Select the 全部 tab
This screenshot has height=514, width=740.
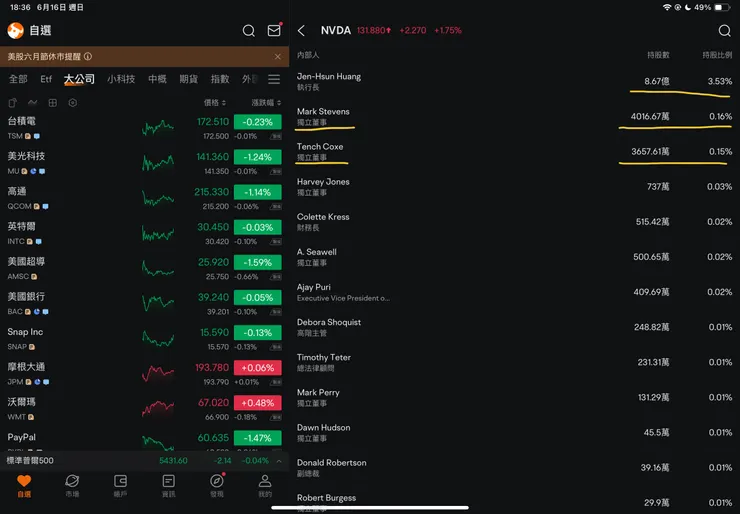[x=18, y=79]
